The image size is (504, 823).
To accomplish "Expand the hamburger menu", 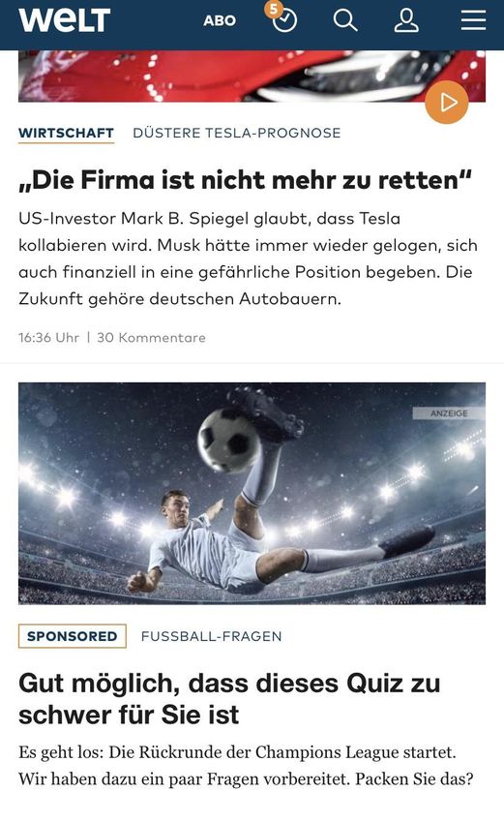I will click(x=474, y=21).
